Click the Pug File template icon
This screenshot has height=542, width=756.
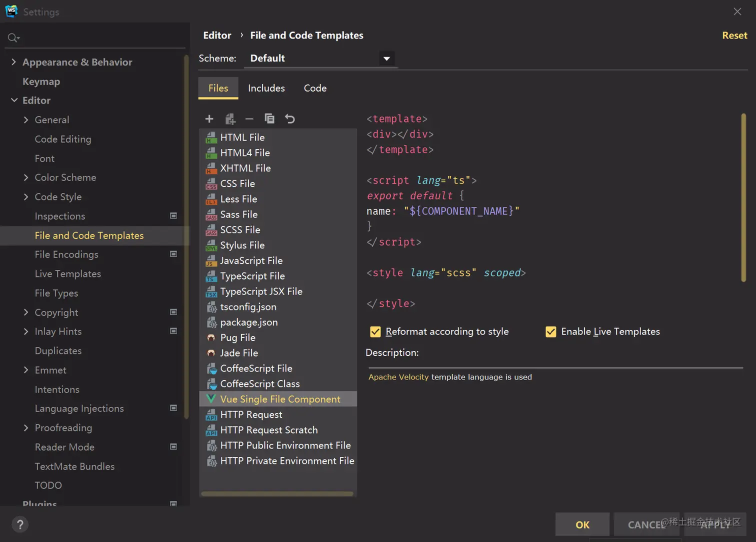pos(211,337)
